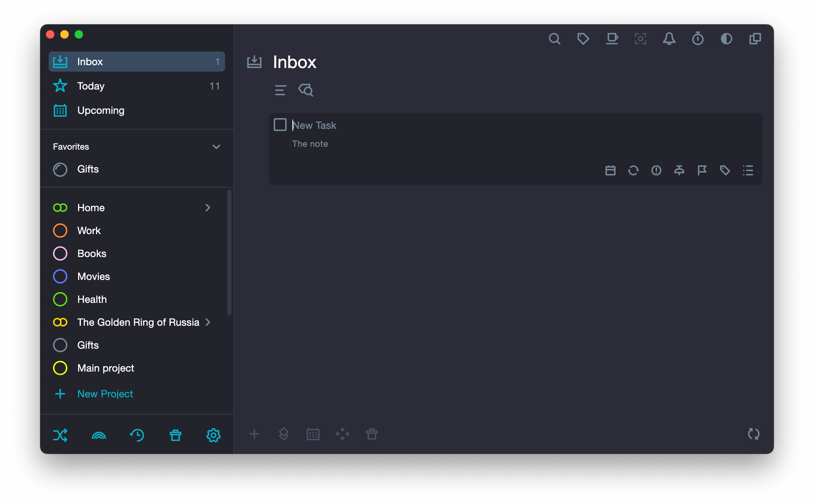Add task reminder bell icon
The width and height of the screenshot is (814, 504).
pyautogui.click(x=679, y=170)
